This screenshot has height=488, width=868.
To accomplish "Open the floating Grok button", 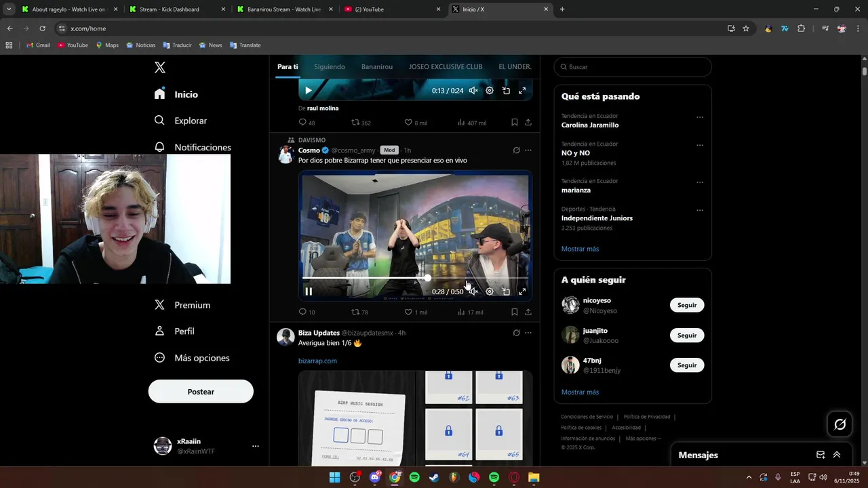I will pos(840,424).
